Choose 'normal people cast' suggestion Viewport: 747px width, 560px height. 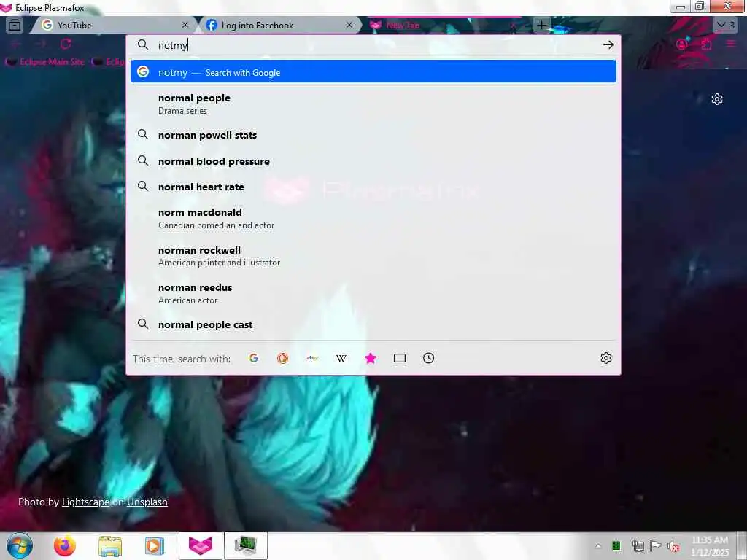point(373,324)
